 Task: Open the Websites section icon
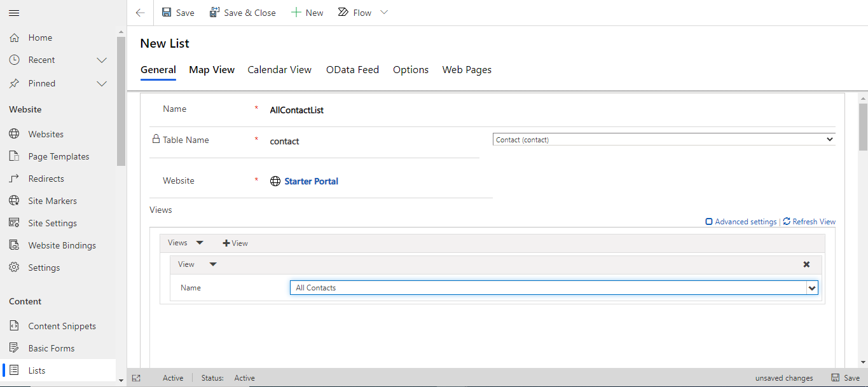15,133
